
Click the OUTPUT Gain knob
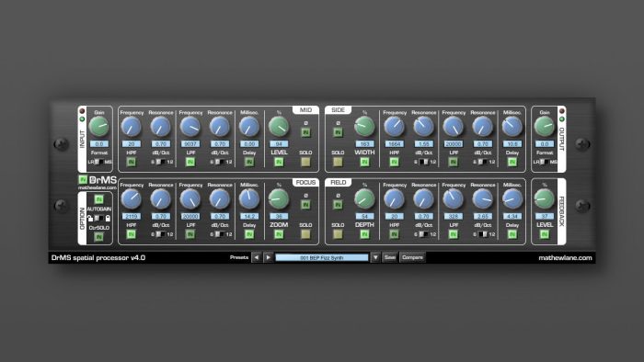point(545,126)
